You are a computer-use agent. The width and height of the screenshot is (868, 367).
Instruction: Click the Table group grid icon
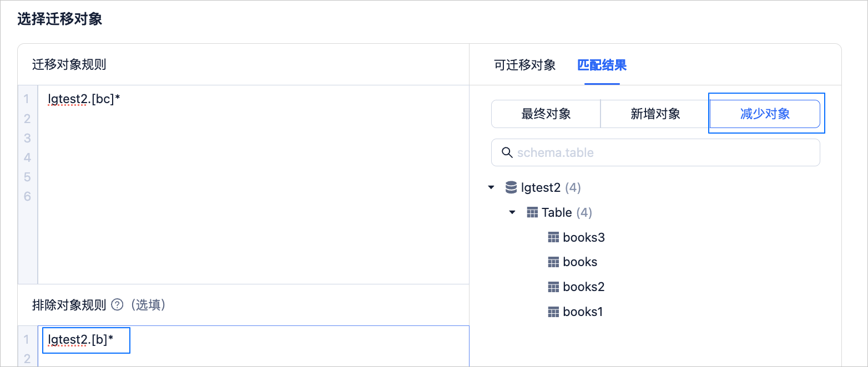click(532, 212)
